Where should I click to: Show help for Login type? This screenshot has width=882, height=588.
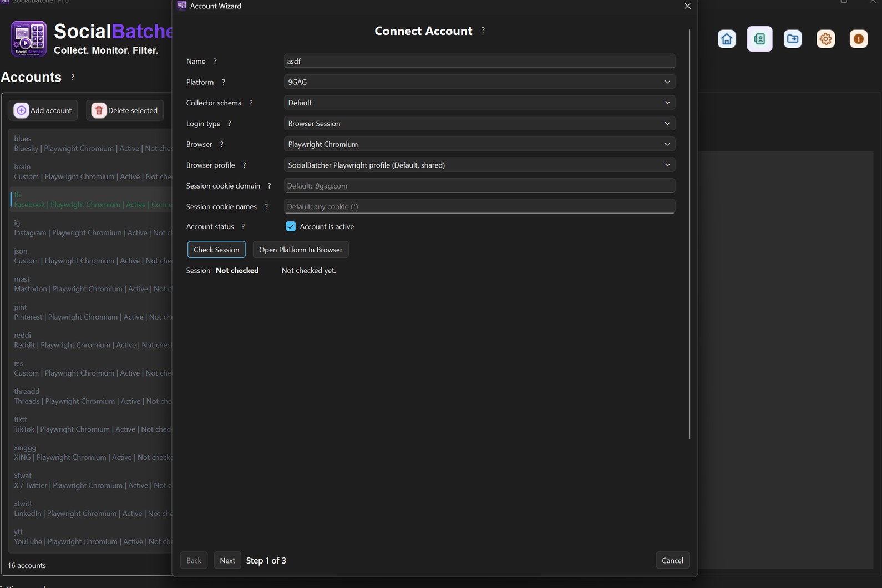coord(230,124)
